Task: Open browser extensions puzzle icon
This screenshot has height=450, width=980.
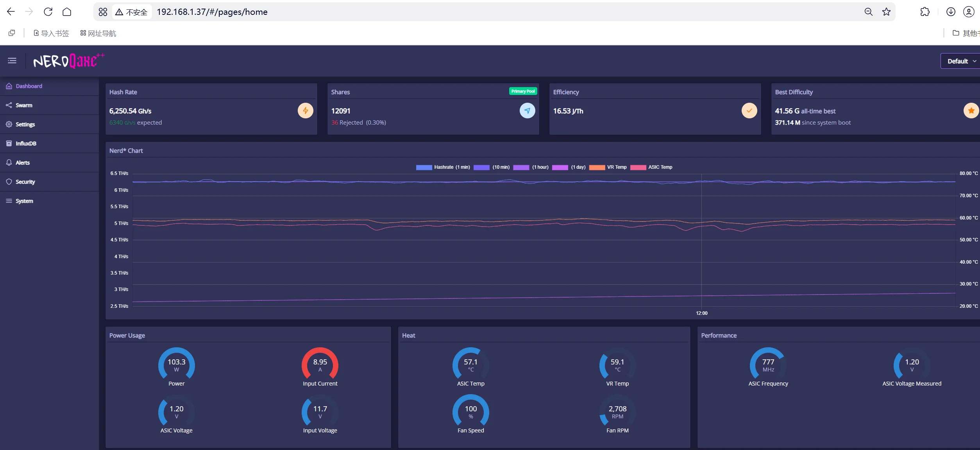Action: [925, 12]
